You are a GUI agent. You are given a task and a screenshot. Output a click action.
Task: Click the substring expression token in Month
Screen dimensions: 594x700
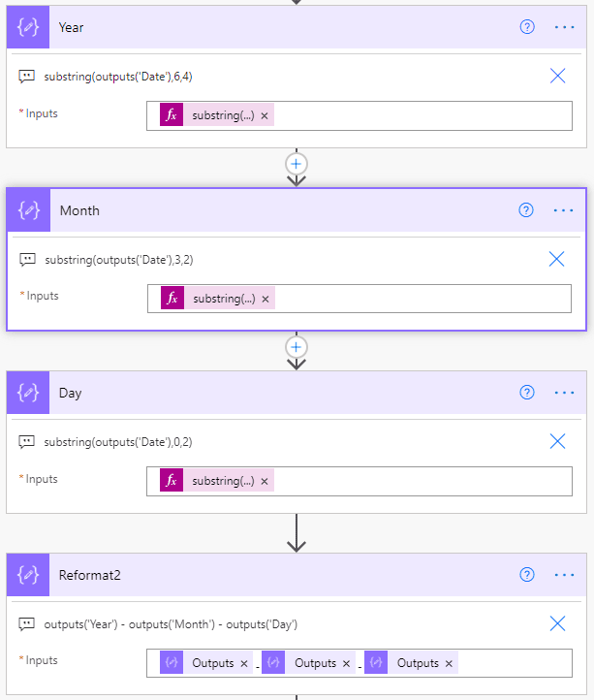click(x=223, y=299)
